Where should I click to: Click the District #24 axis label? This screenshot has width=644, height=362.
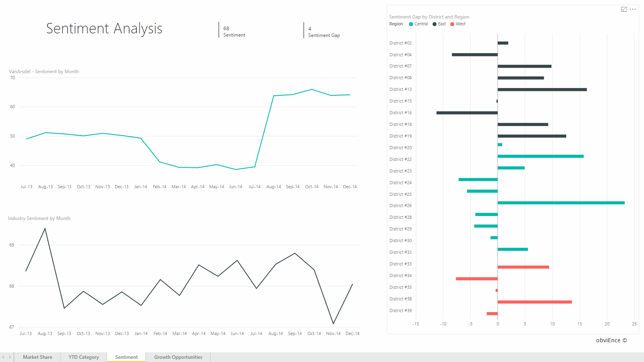(400, 183)
